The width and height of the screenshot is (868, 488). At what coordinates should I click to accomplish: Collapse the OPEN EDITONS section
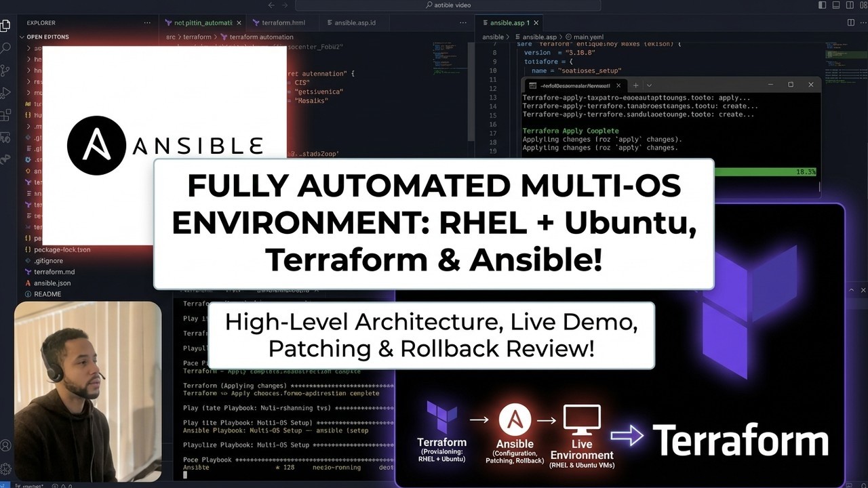(47, 37)
